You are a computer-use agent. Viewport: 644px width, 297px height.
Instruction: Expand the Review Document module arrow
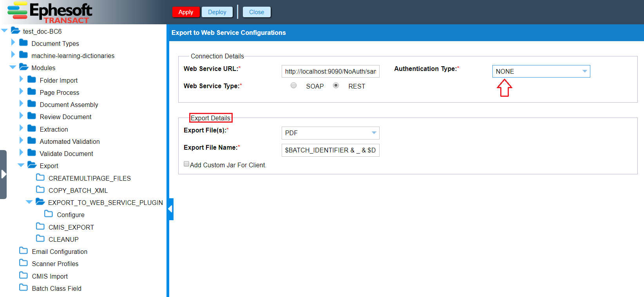(21, 116)
